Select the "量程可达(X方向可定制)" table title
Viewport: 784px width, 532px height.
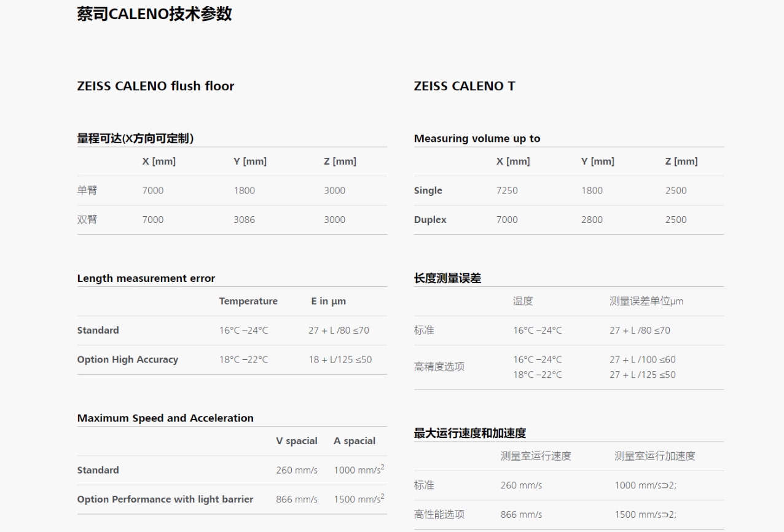(x=135, y=139)
